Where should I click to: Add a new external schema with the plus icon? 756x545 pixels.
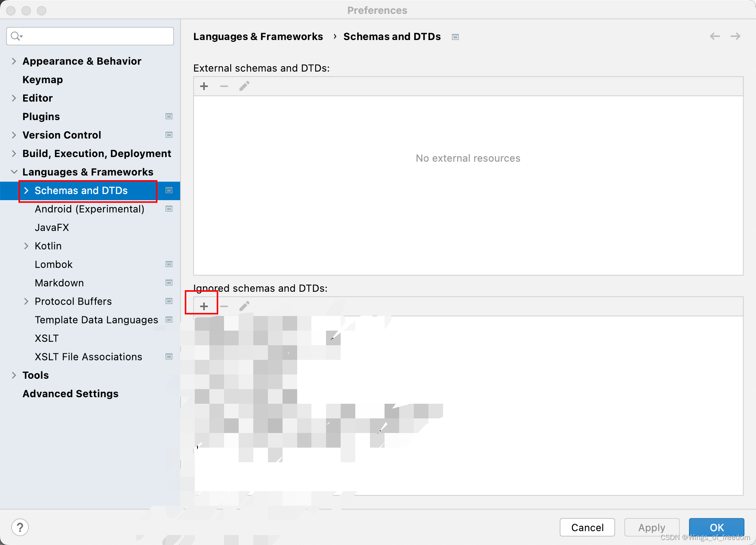(x=204, y=86)
